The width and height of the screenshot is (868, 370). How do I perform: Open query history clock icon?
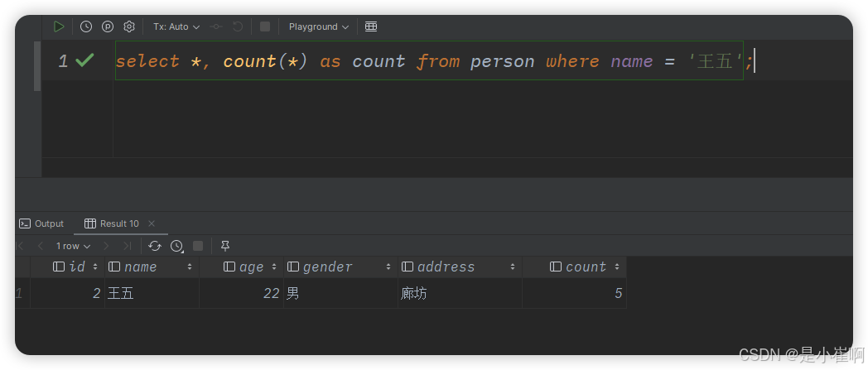pyautogui.click(x=86, y=26)
